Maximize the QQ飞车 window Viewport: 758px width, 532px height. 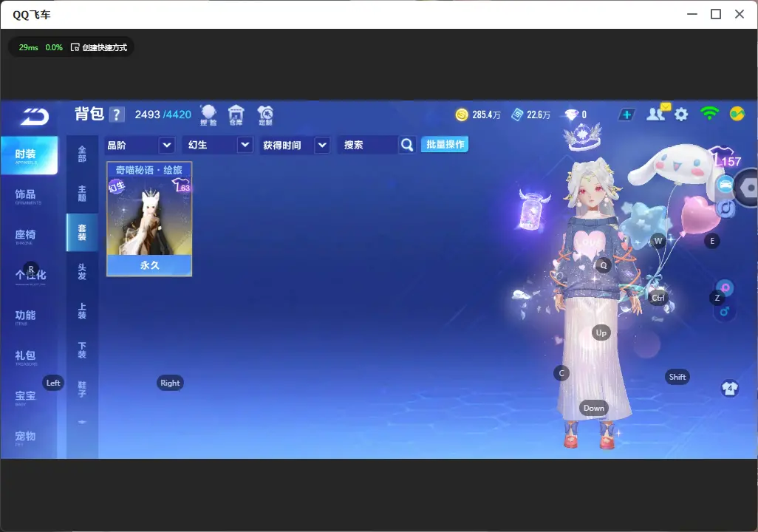click(716, 14)
